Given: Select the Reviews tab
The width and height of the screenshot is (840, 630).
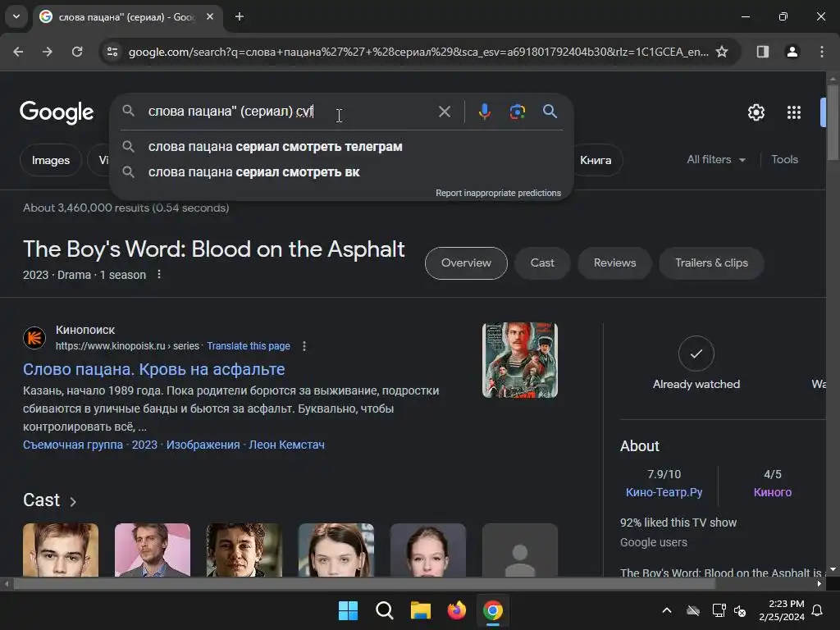Looking at the screenshot, I should (x=615, y=263).
